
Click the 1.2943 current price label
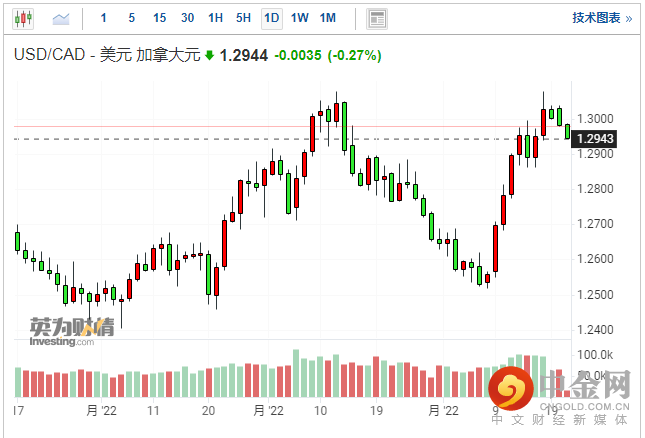click(595, 139)
